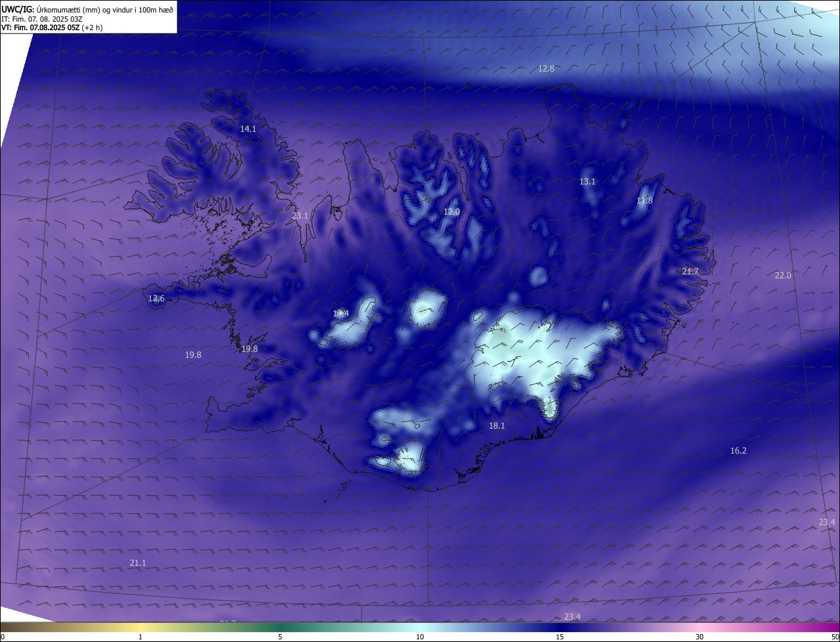Viewport: 840px width, 642px height.
Task: Click the legend tick label 15
Action: coord(560,637)
